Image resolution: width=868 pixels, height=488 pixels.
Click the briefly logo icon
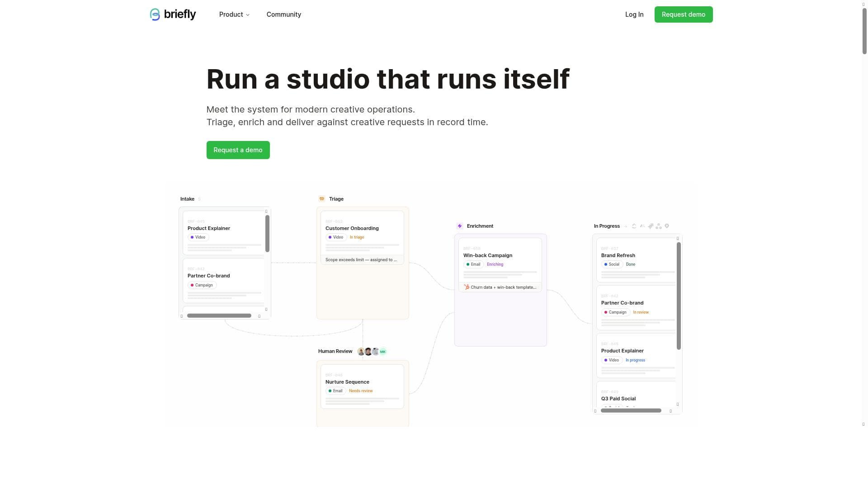point(155,14)
